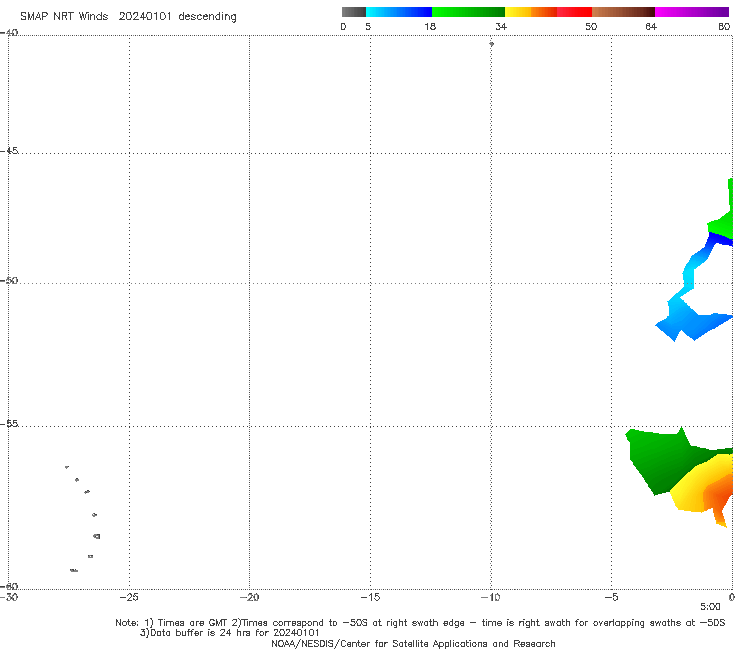The width and height of the screenshot is (740, 650).
Task: Select the gray segment of the color bar
Action: tap(354, 12)
